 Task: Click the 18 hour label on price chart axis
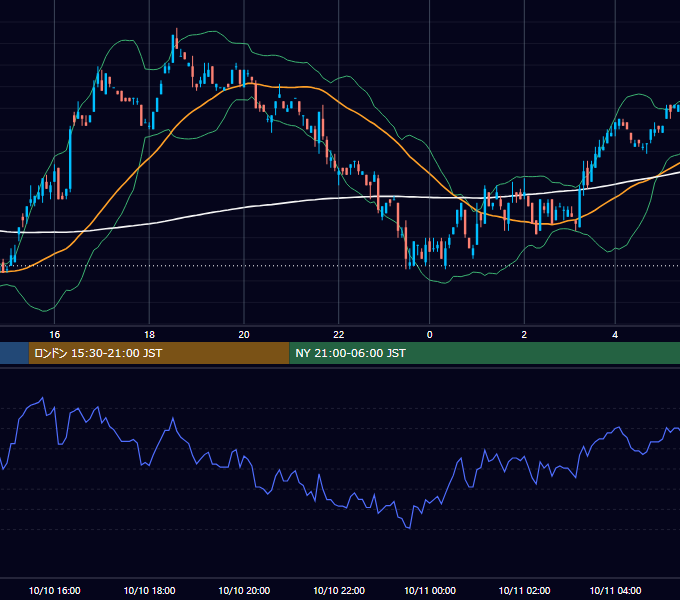pyautogui.click(x=149, y=335)
